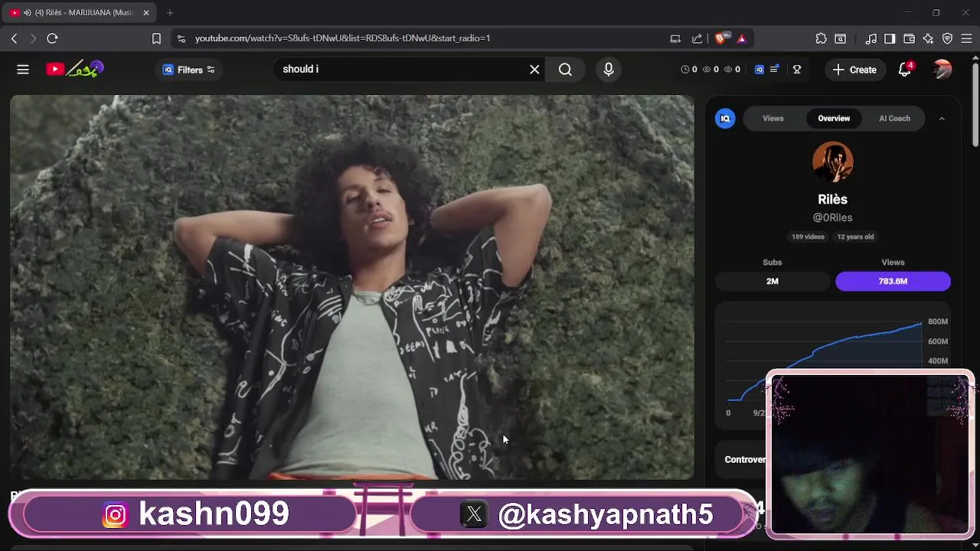
Task: Open the Brave Wallet icon
Action: click(x=909, y=38)
